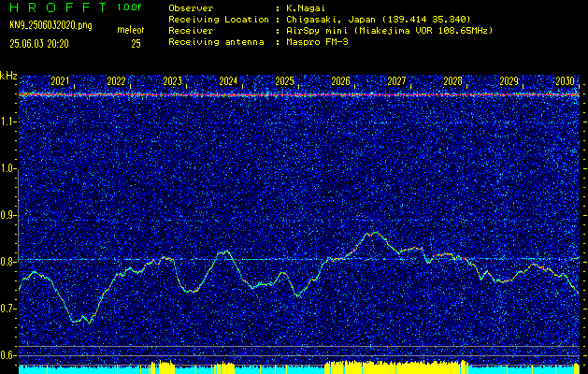Click the 2026 time axis marker
The height and width of the screenshot is (374, 588).
[340, 81]
